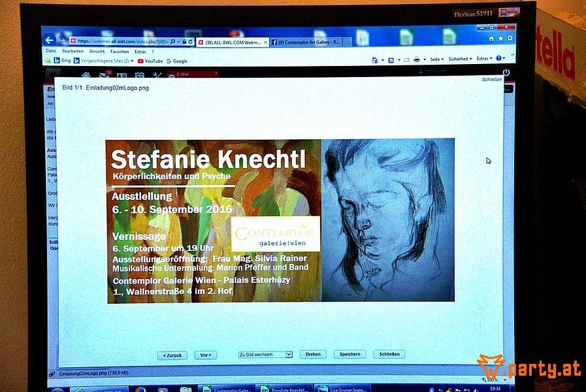Open the Bing bookmark

[x=63, y=61]
